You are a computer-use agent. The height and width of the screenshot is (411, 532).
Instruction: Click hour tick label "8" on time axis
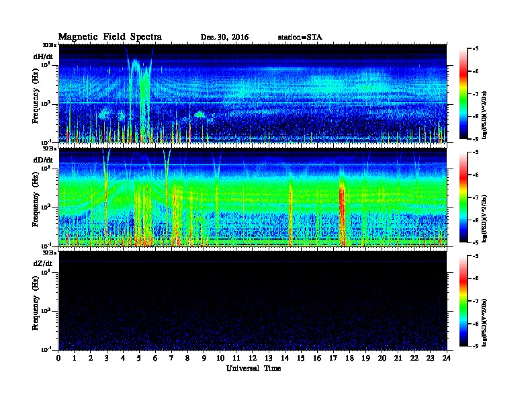187,359
